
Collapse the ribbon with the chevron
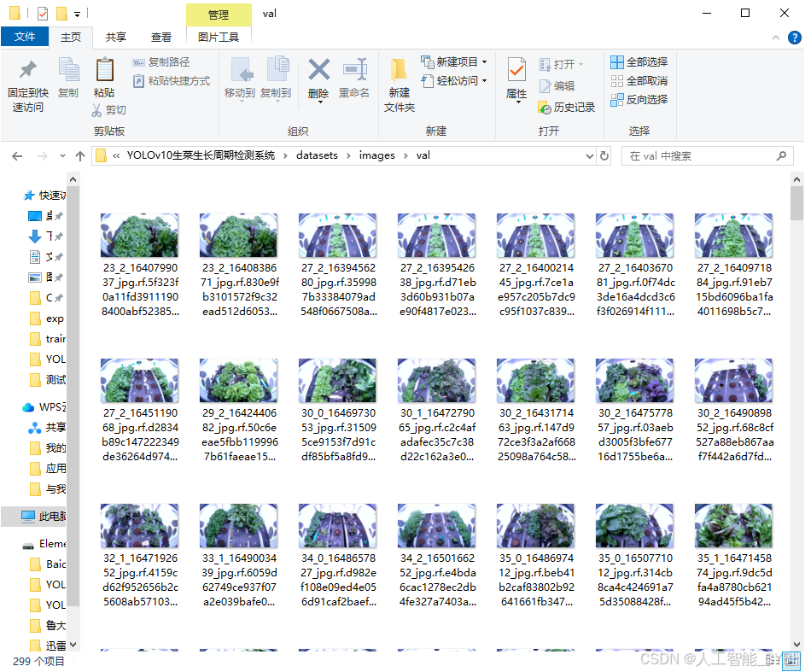pos(776,38)
